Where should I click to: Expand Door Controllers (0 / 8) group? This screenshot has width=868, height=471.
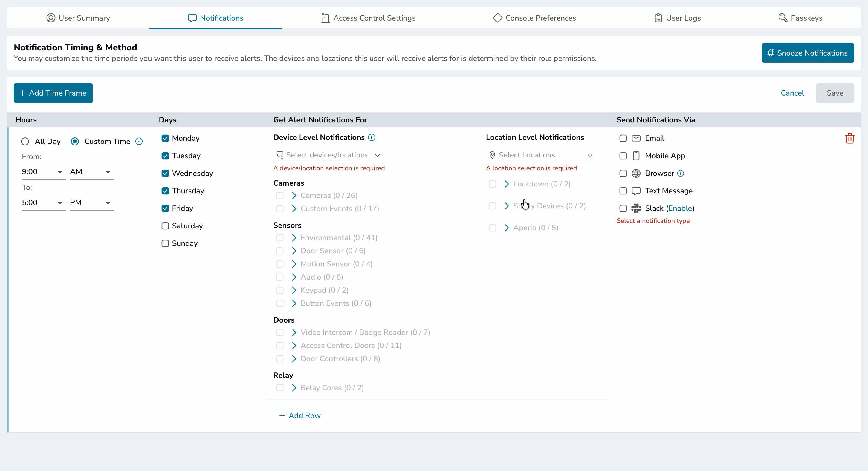tap(294, 359)
